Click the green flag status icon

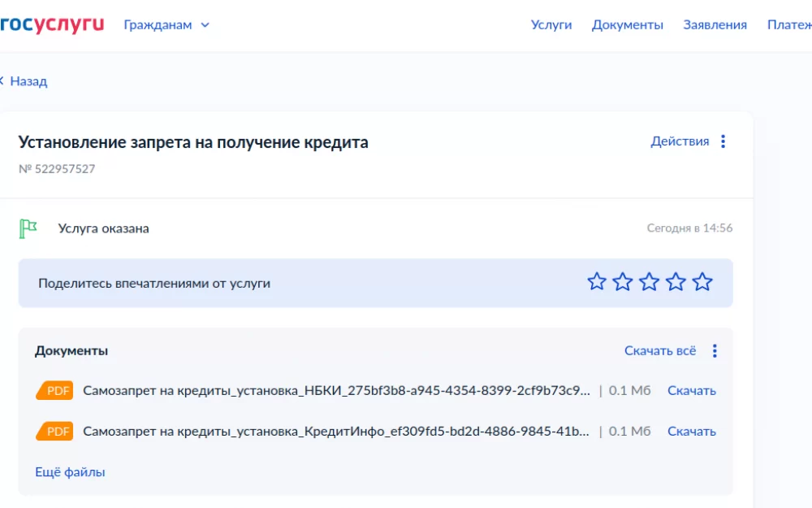tap(27, 228)
